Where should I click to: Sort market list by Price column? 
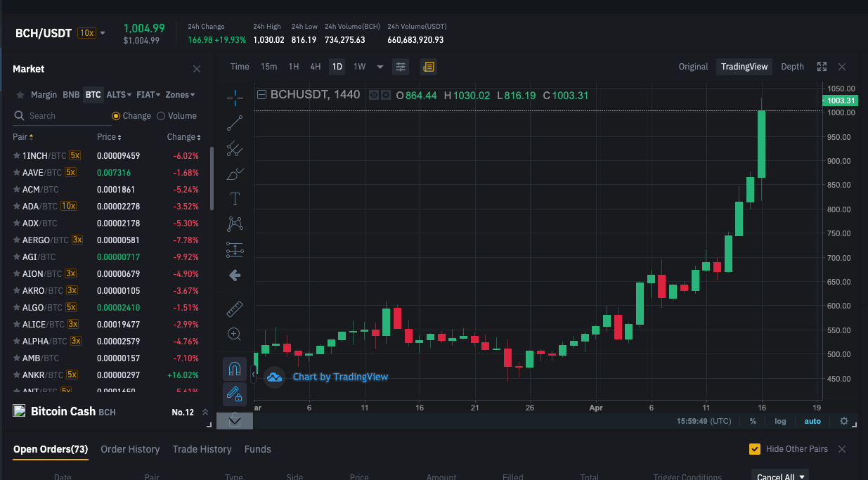[x=109, y=137]
